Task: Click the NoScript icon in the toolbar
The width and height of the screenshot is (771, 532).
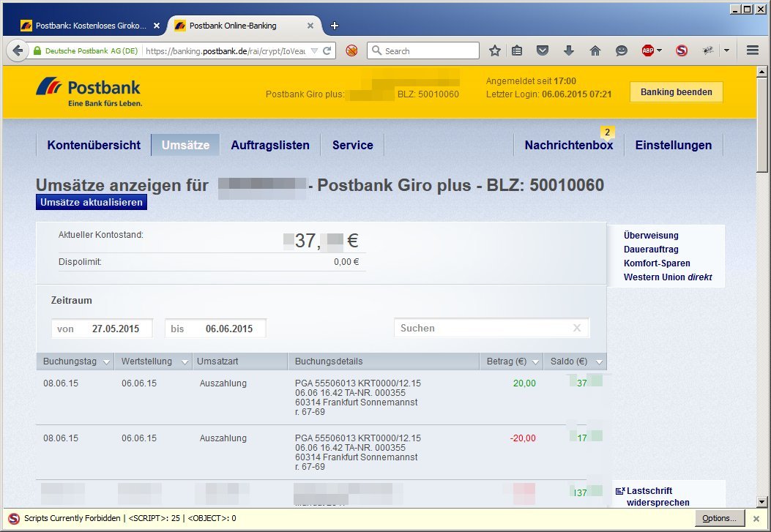Action: [x=682, y=50]
